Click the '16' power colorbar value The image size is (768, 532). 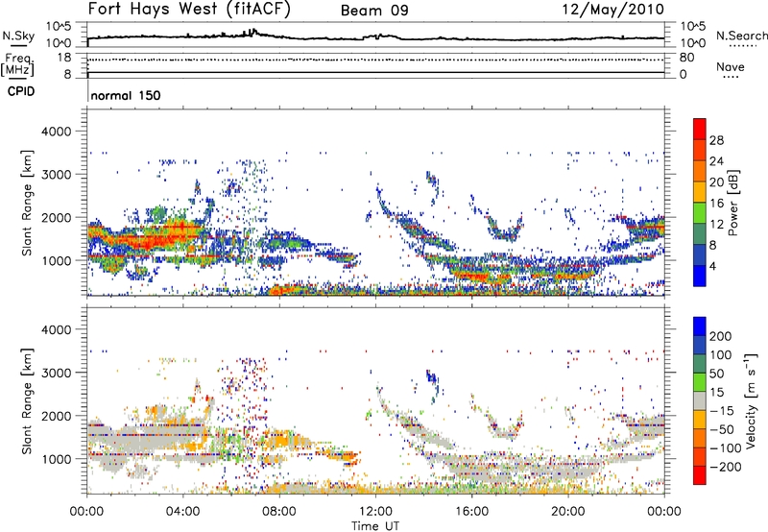(716, 204)
